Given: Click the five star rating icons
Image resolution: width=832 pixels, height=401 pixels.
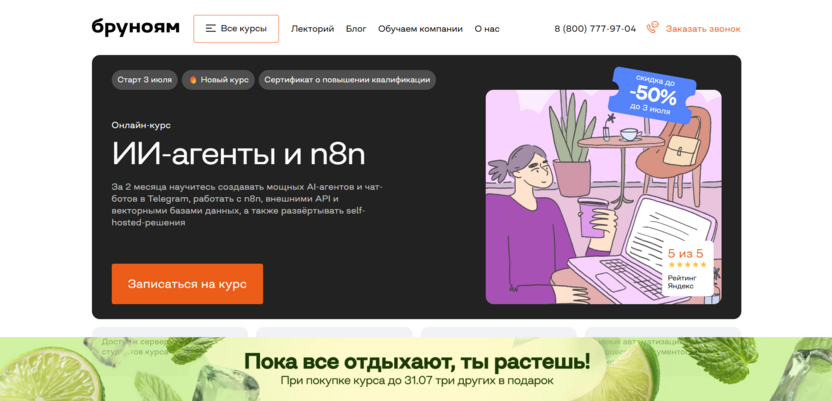Looking at the screenshot, I should (x=687, y=264).
